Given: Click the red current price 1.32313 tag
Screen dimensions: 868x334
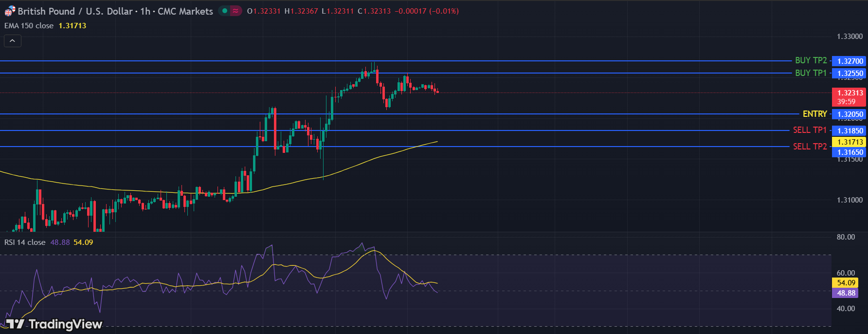Looking at the screenshot, I should [x=850, y=97].
